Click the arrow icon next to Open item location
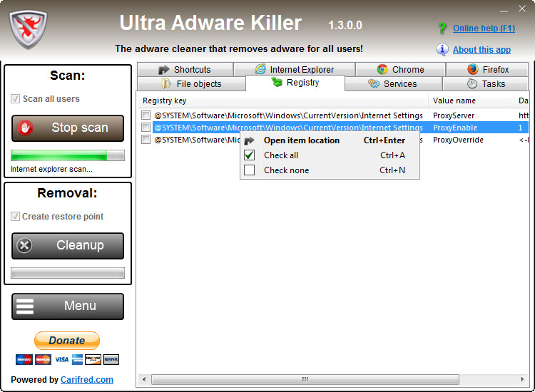 (250, 140)
